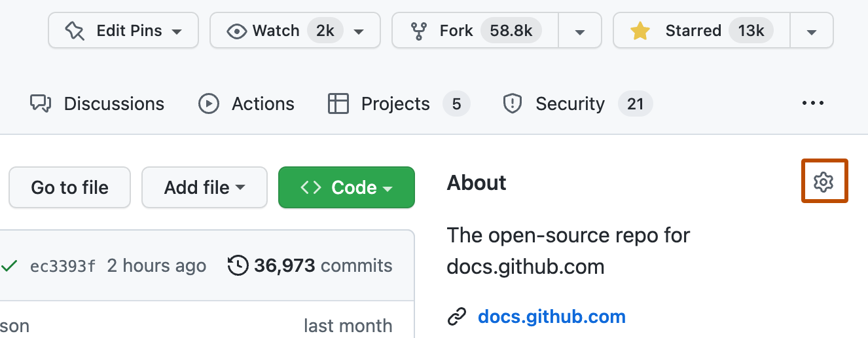Open the Add file menu
Viewport: 868px width, 338px height.
(x=204, y=187)
